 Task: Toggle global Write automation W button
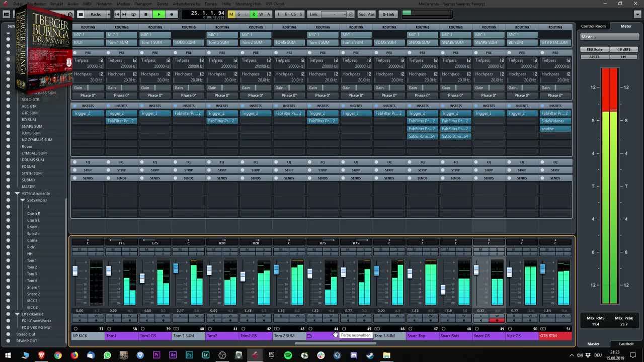(261, 14)
